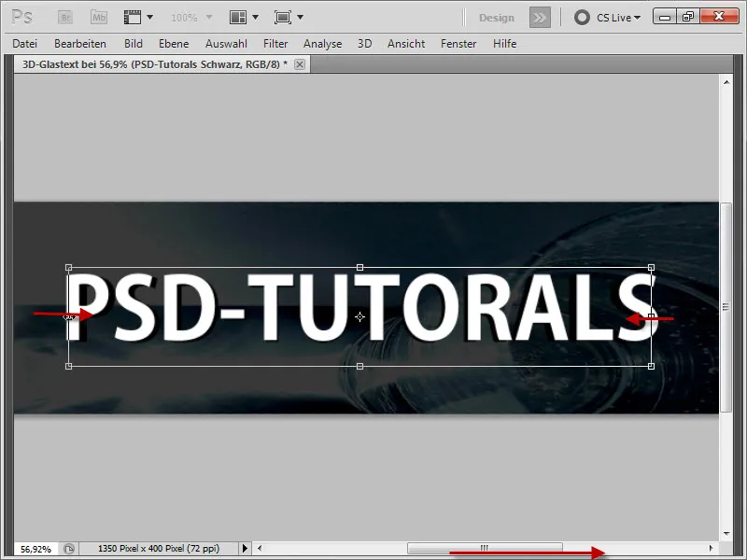Close the 3D-Glastext document tab

click(x=300, y=64)
